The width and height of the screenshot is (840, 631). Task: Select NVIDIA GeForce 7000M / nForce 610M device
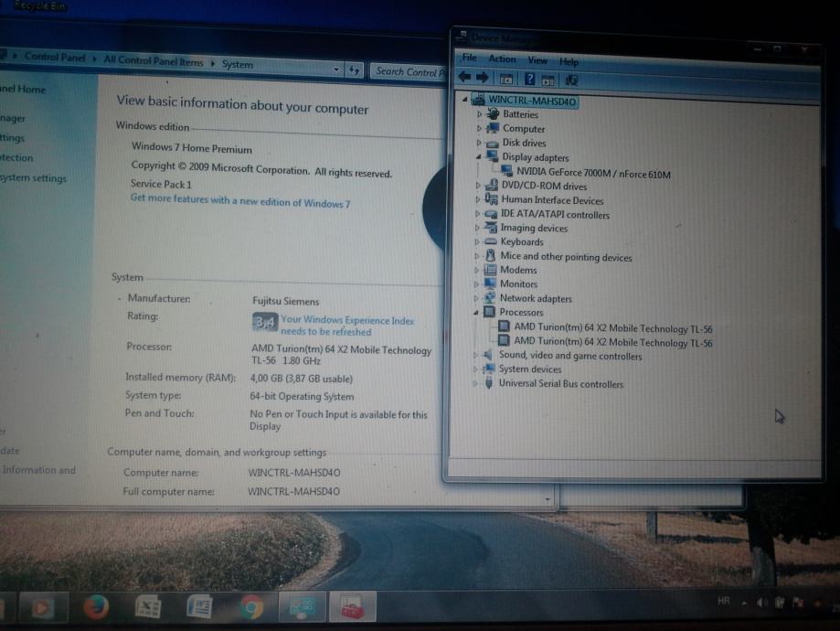tap(593, 173)
